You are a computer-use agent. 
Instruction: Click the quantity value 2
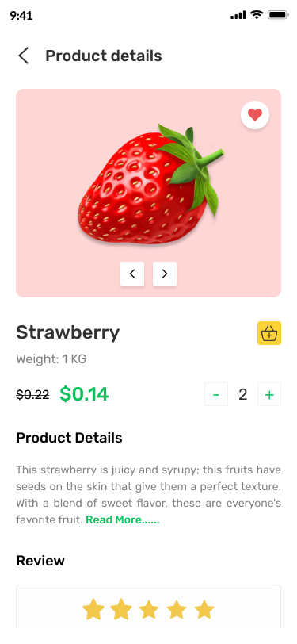(x=243, y=395)
